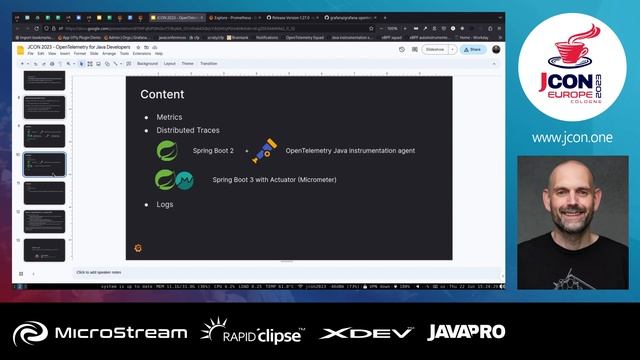This screenshot has width=640, height=360.
Task: Open the View menu
Action: point(52,53)
